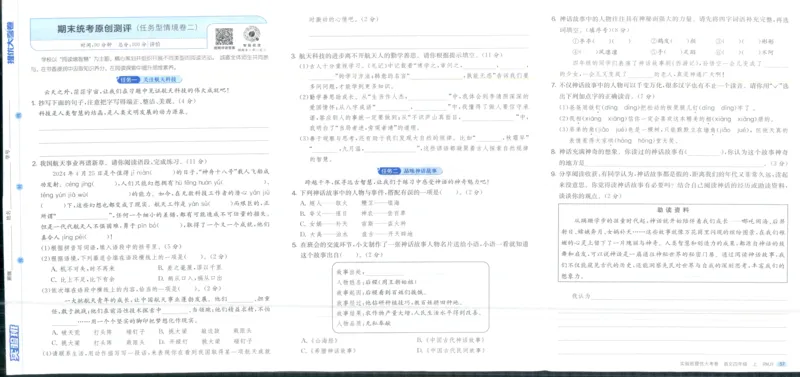The height and width of the screenshot is (377, 800).
Task: Click the boxed heading "助读资料"
Action: pyautogui.click(x=672, y=210)
